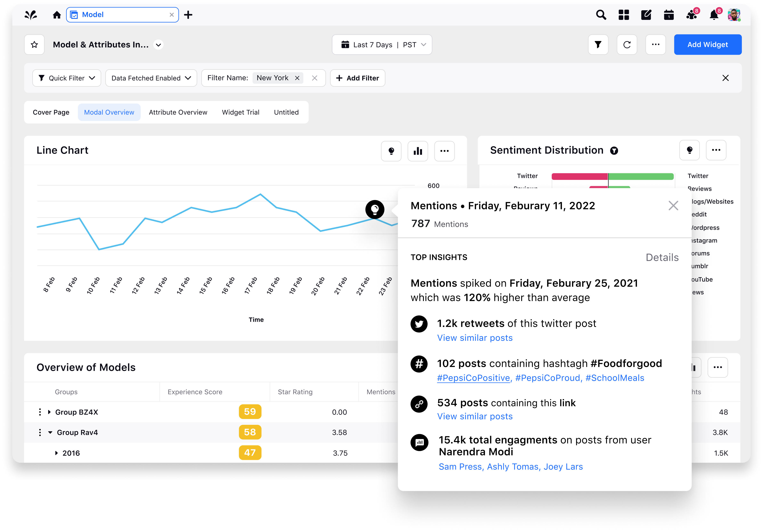Open the #PepsiCoPositive hashtag link
Screen dimensions: 763x532
point(473,378)
